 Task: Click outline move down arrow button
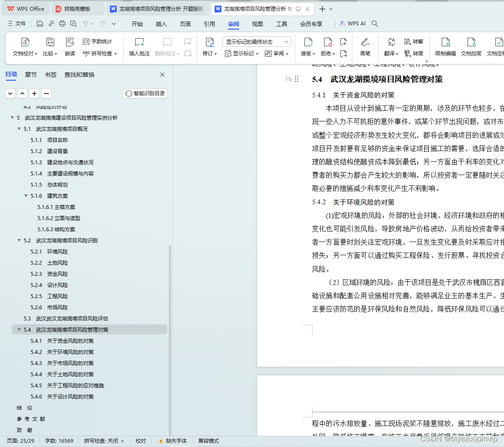pos(10,94)
